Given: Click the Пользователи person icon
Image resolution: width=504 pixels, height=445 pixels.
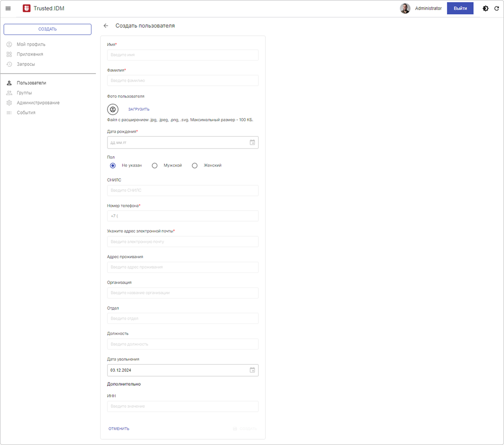Looking at the screenshot, I should (9, 83).
